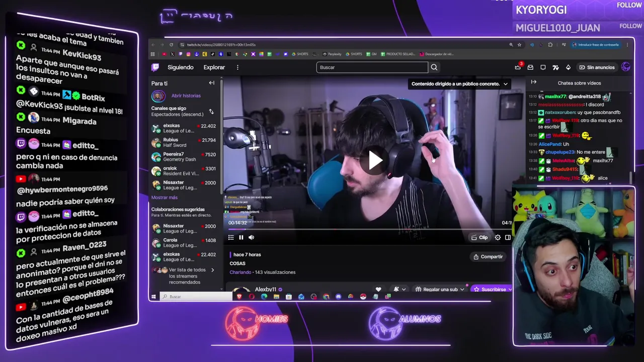The width and height of the screenshot is (644, 362).
Task: Open the Descargador de vid... bookmark
Action: coord(437,54)
